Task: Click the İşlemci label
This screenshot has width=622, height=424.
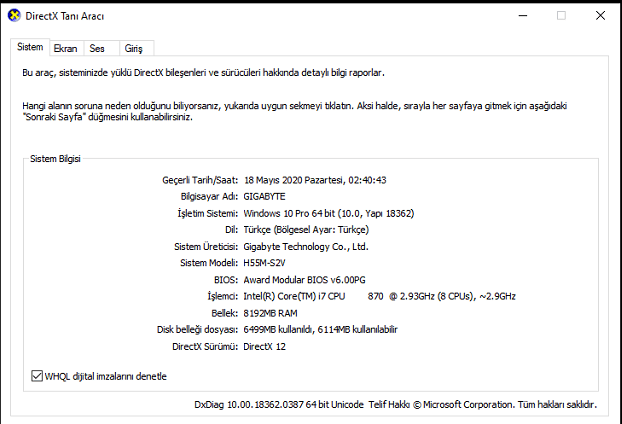Action: [x=223, y=296]
